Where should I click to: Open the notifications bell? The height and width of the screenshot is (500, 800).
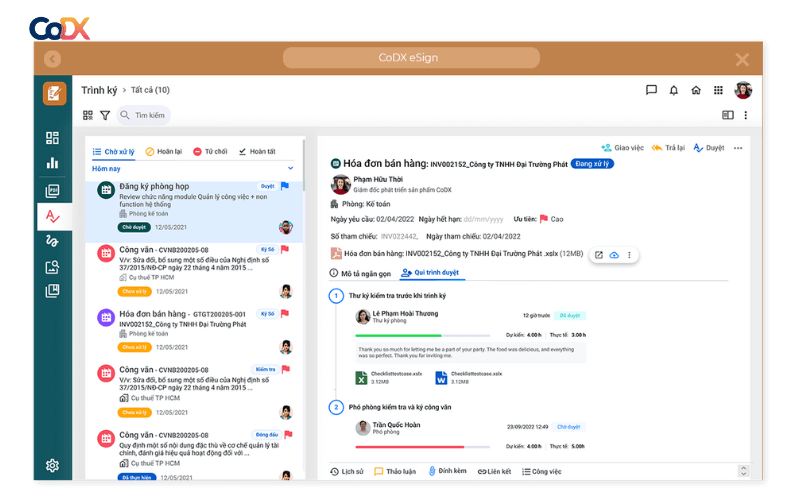point(674,90)
